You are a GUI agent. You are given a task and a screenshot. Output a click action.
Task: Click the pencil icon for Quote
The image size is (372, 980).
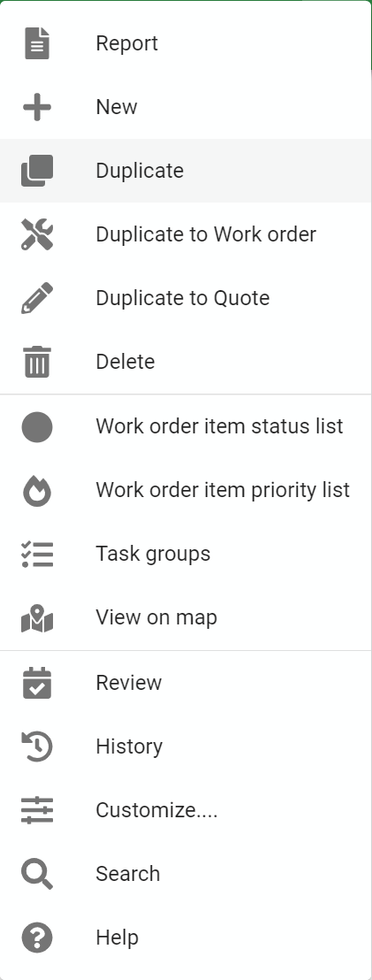[x=37, y=298]
